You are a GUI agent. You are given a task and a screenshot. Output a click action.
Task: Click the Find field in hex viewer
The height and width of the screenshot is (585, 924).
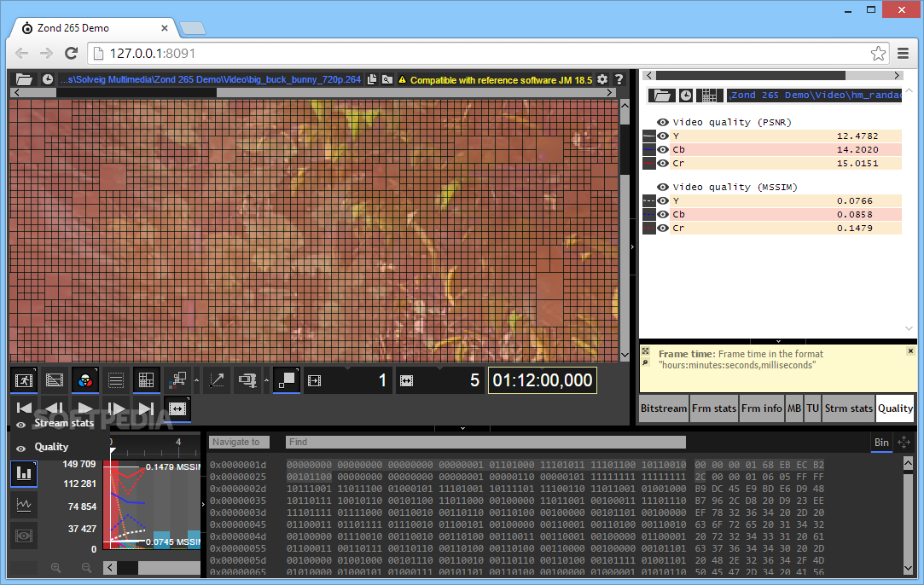pos(485,442)
